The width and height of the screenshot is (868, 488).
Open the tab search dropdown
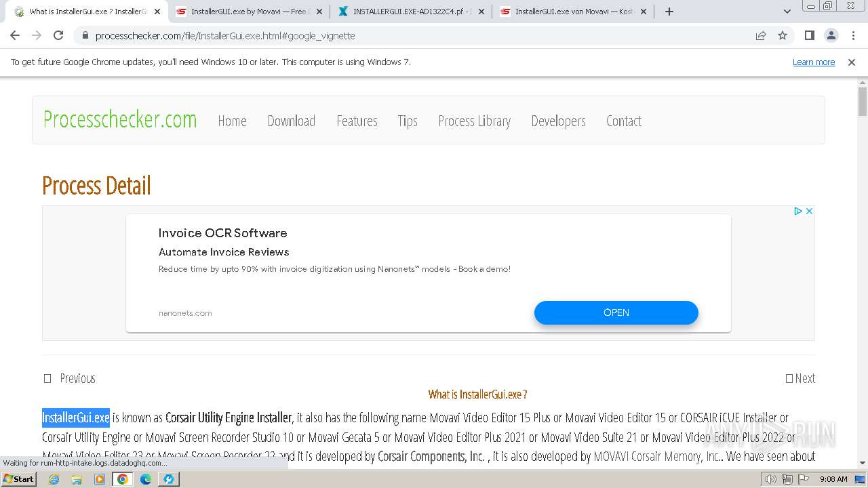[787, 12]
